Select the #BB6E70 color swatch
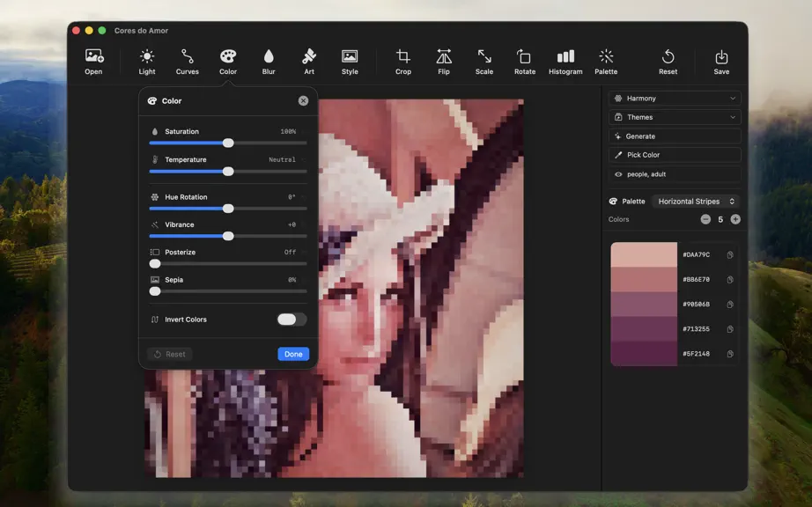This screenshot has width=812, height=507. [x=644, y=279]
